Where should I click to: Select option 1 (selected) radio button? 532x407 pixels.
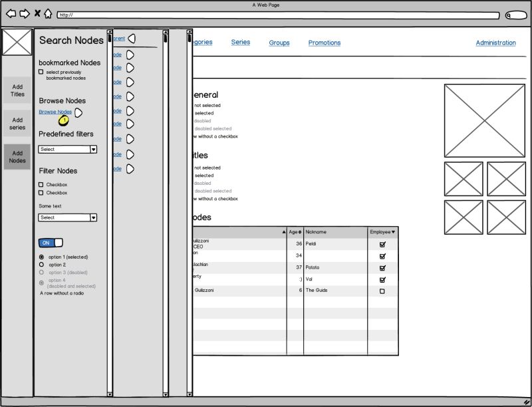click(41, 257)
